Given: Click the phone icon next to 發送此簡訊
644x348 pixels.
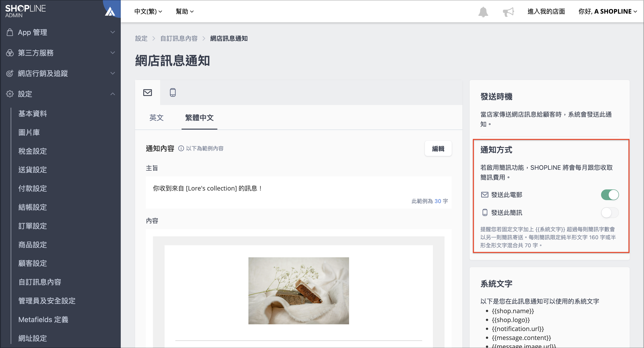Looking at the screenshot, I should (x=485, y=212).
